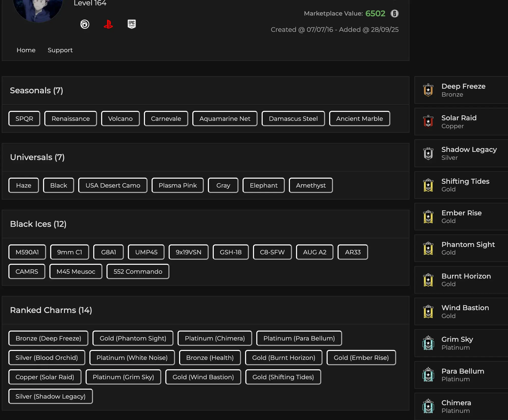Click the Marketplace Value 6502 number

coord(375,14)
